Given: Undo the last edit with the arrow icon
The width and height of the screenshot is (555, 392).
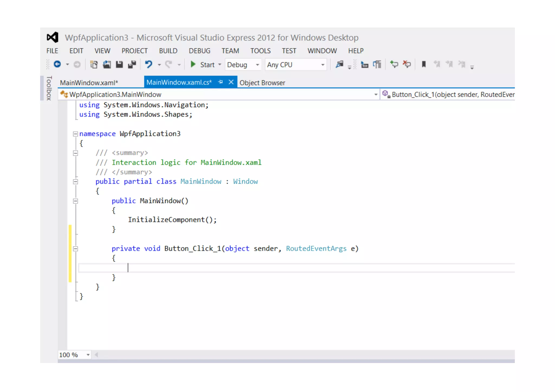Looking at the screenshot, I should (x=149, y=64).
